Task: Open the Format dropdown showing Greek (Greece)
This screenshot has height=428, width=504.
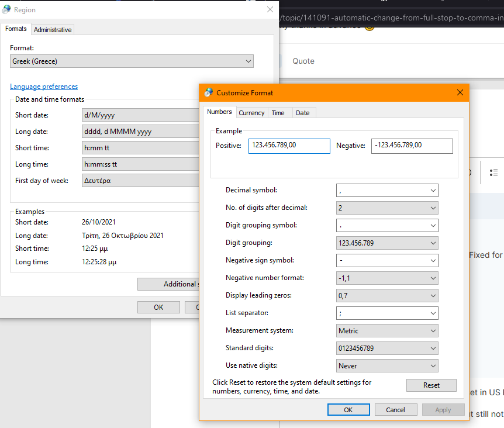Action: coord(132,61)
